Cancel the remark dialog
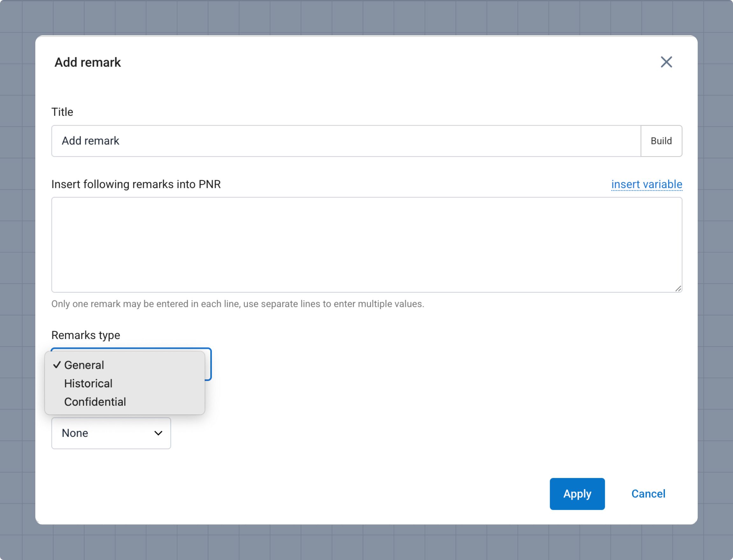 pos(648,494)
